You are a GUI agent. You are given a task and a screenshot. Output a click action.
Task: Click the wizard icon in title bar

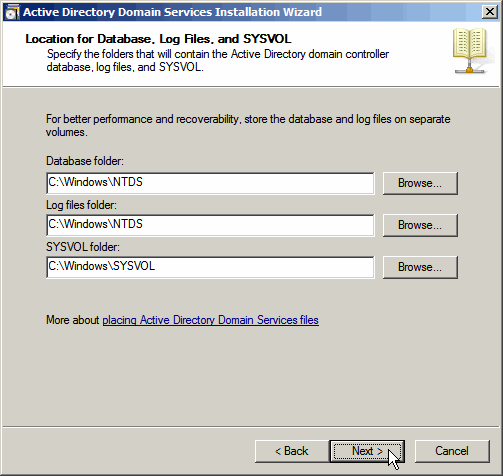(x=12, y=12)
